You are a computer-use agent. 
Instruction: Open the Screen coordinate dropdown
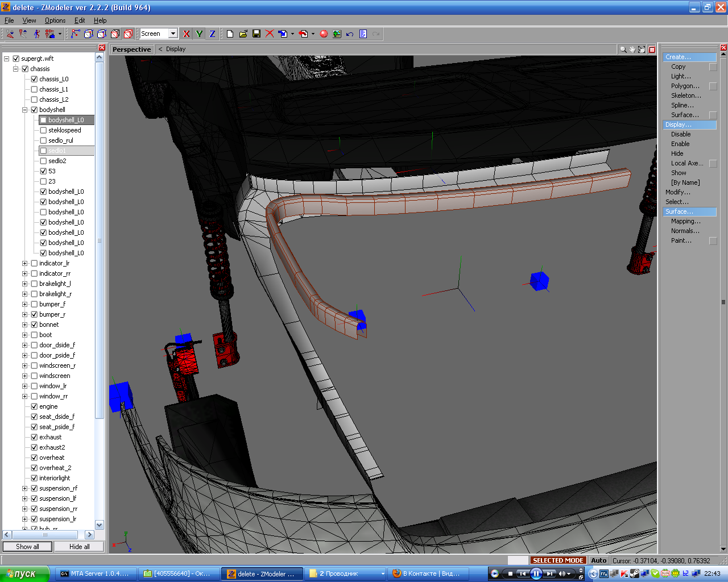173,34
